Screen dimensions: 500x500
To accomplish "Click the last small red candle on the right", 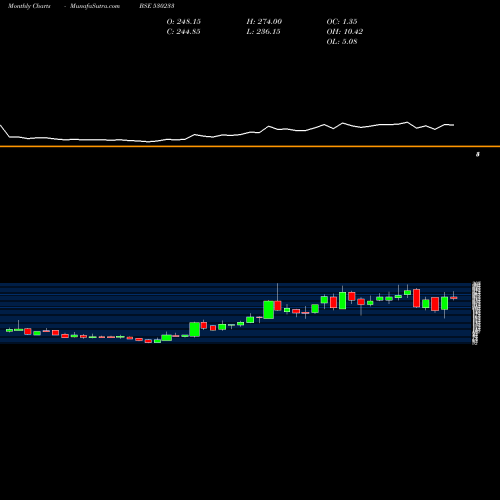I will [x=454, y=298].
